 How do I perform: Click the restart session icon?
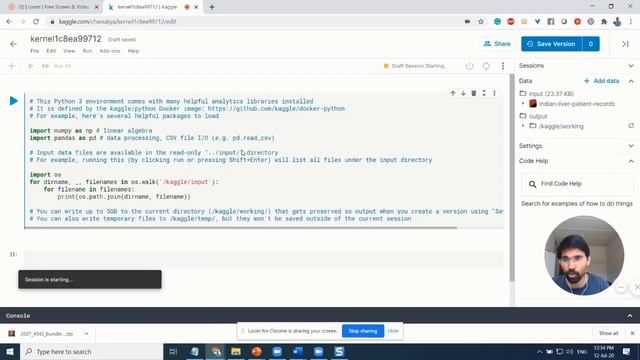[486, 66]
